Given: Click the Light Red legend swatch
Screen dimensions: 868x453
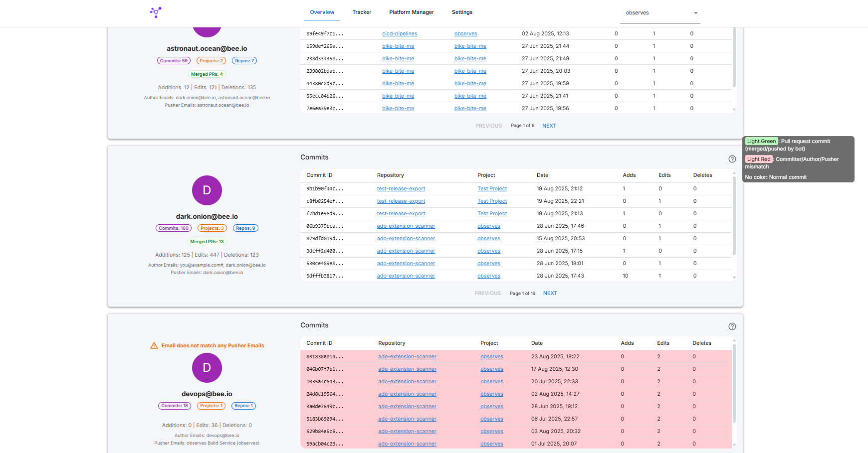Looking at the screenshot, I should 758,159.
